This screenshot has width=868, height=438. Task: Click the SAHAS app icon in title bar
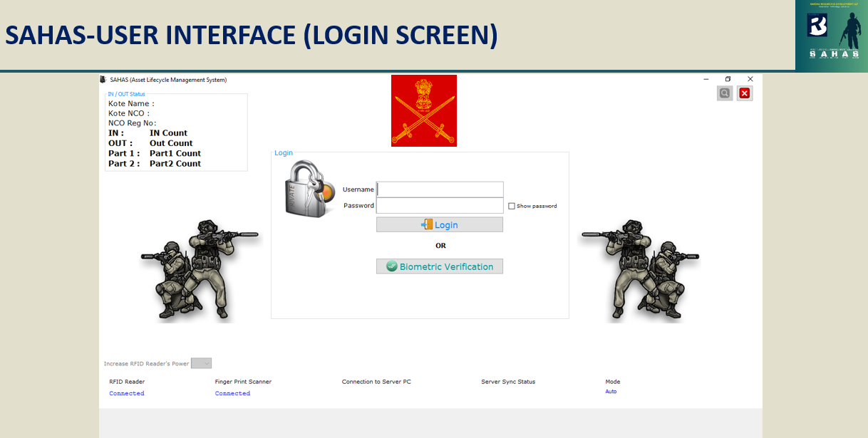tap(103, 80)
